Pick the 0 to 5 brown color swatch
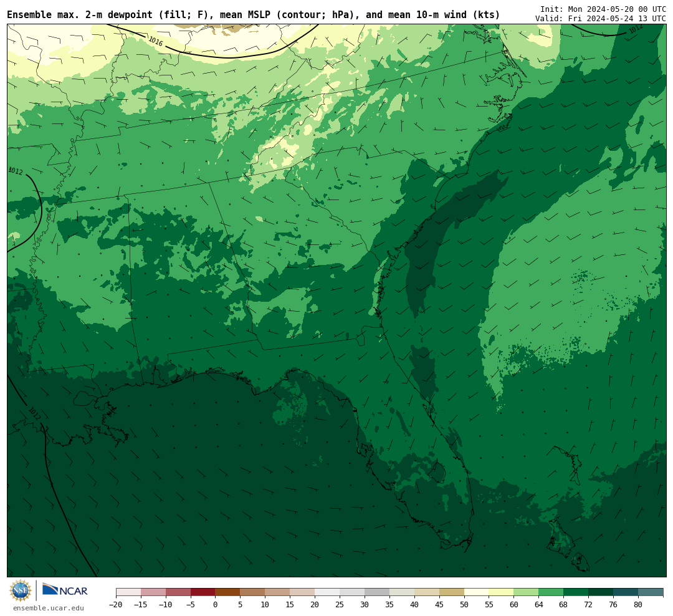Image resolution: width=673 pixels, height=616 pixels. [x=228, y=592]
